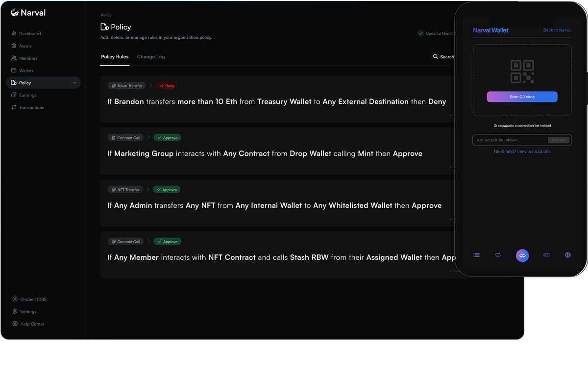Select Treasury Wallet in the rule
Image resolution: width=588 pixels, height=381 pixels.
tap(284, 102)
